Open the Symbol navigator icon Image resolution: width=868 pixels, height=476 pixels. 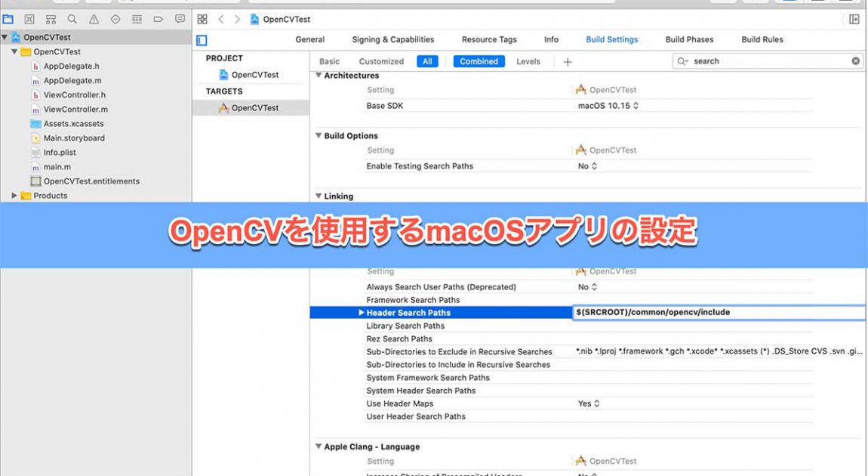pos(51,20)
